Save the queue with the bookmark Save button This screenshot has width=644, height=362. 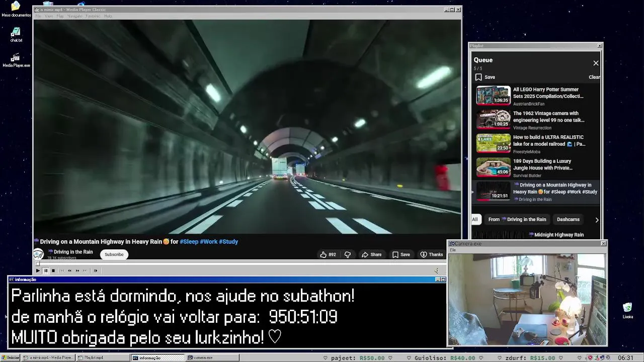click(486, 77)
